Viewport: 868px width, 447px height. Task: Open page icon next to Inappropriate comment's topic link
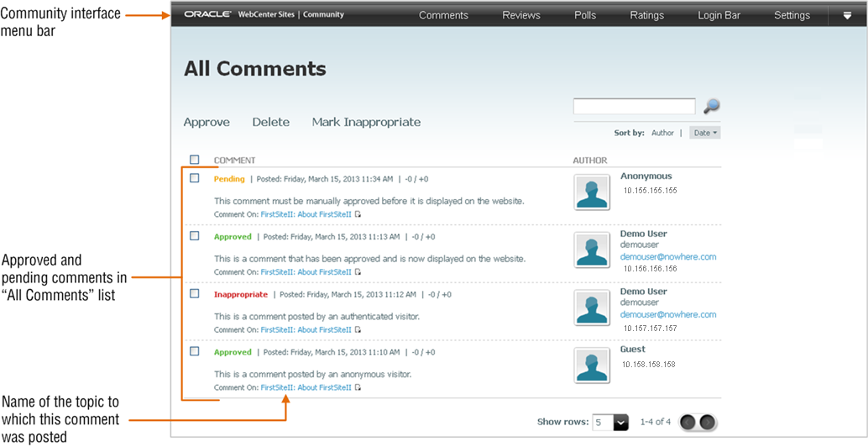(358, 329)
